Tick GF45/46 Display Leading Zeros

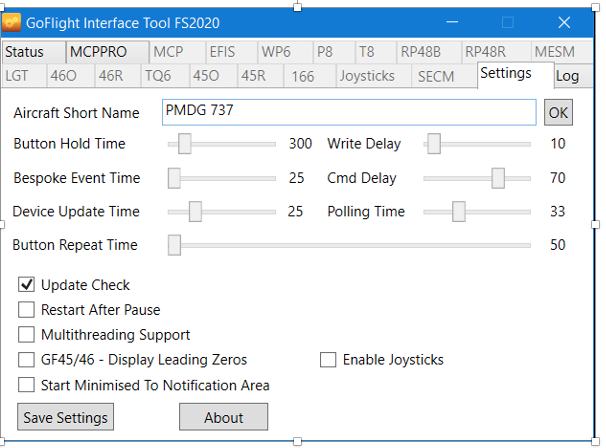click(x=27, y=360)
